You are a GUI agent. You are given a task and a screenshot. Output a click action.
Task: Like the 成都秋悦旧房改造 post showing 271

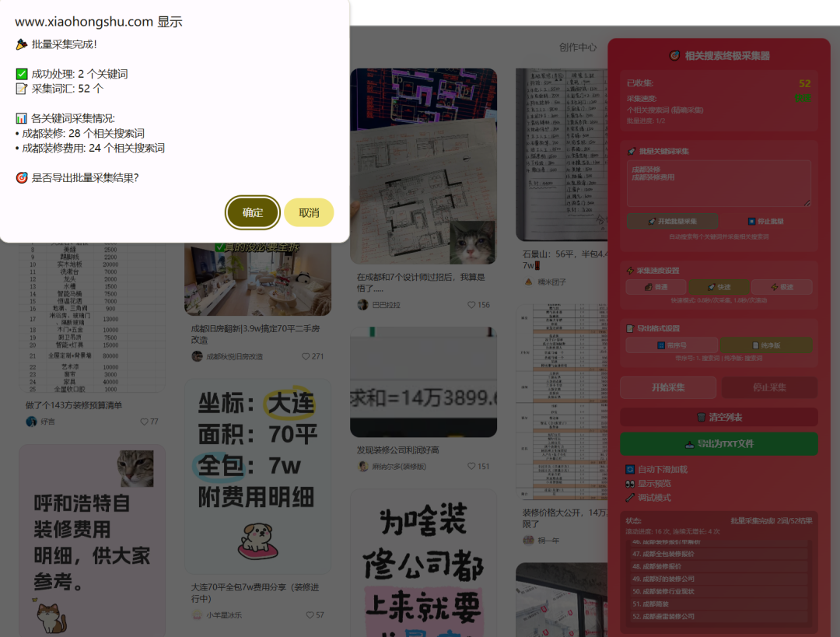306,356
